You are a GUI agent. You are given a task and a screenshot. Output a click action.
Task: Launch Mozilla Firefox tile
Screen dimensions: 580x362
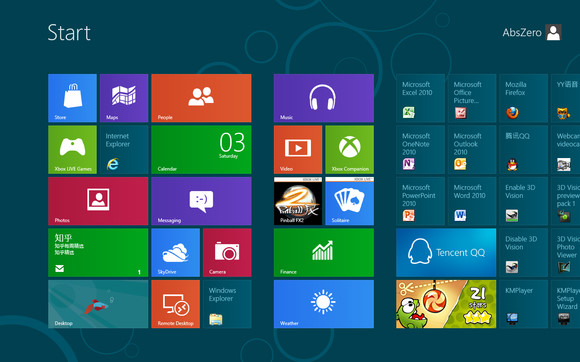(523, 98)
